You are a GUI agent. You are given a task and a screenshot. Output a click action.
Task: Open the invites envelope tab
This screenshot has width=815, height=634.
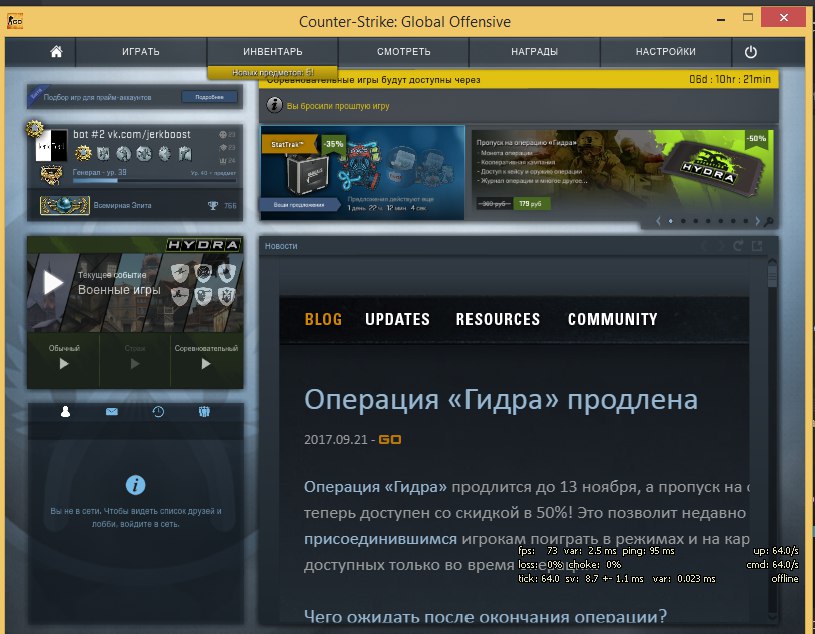[x=112, y=412]
